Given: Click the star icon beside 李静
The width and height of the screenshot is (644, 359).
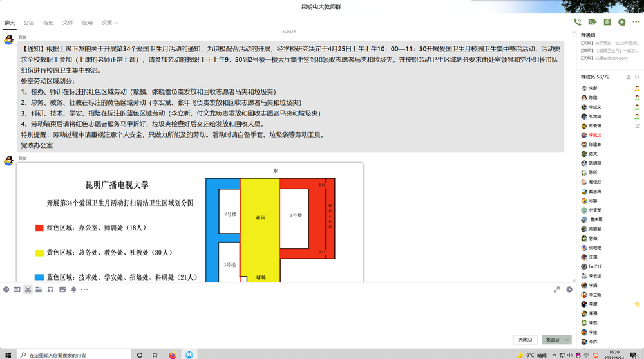Looking at the screenshot, I should 637,304.
